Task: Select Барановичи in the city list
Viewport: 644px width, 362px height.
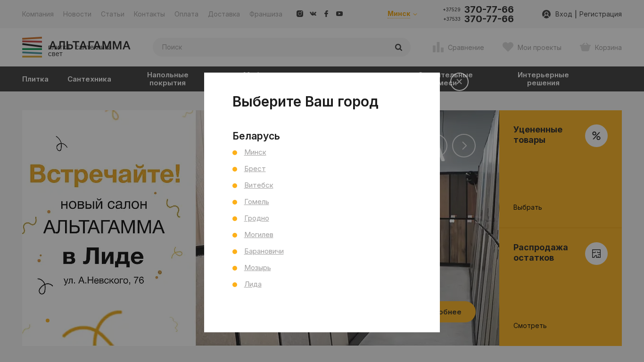Action: point(264,251)
